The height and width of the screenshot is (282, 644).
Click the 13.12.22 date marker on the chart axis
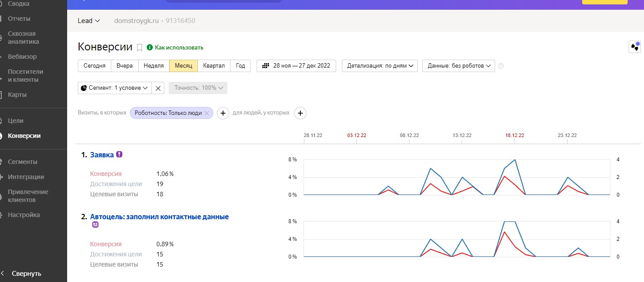point(462,135)
